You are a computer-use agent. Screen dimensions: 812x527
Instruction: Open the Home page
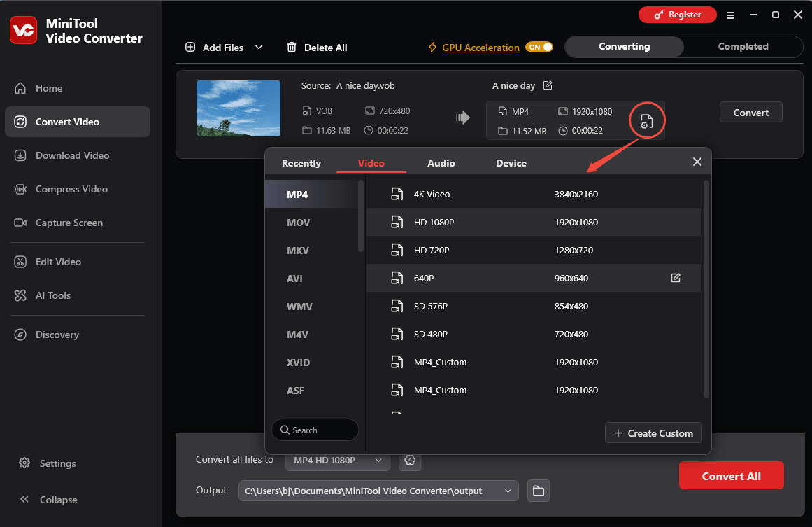78,88
